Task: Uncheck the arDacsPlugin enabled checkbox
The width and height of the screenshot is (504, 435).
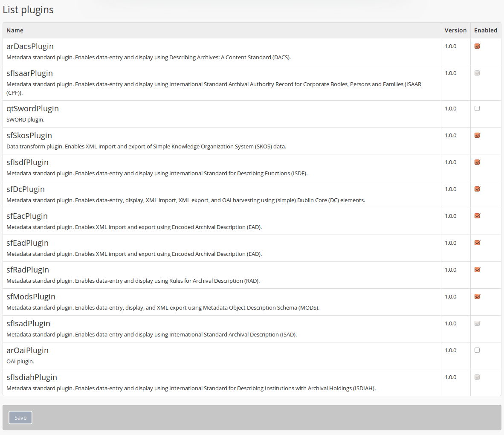Action: [x=477, y=46]
